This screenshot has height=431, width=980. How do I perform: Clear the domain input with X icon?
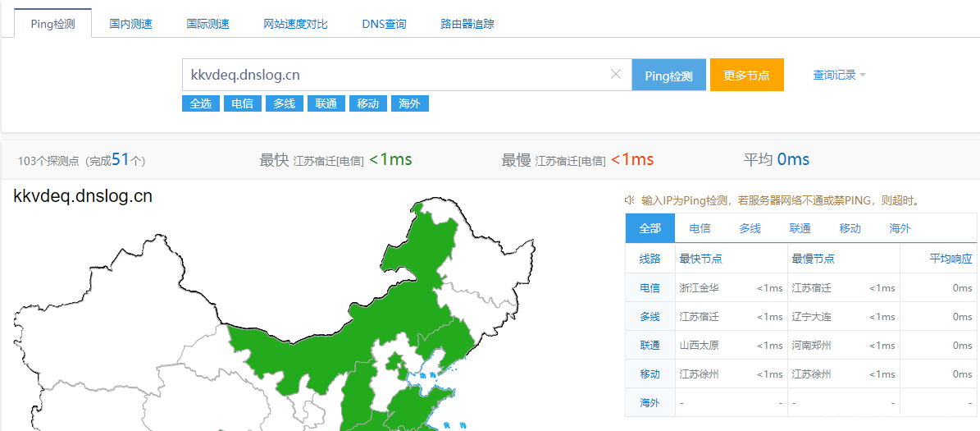tap(616, 75)
